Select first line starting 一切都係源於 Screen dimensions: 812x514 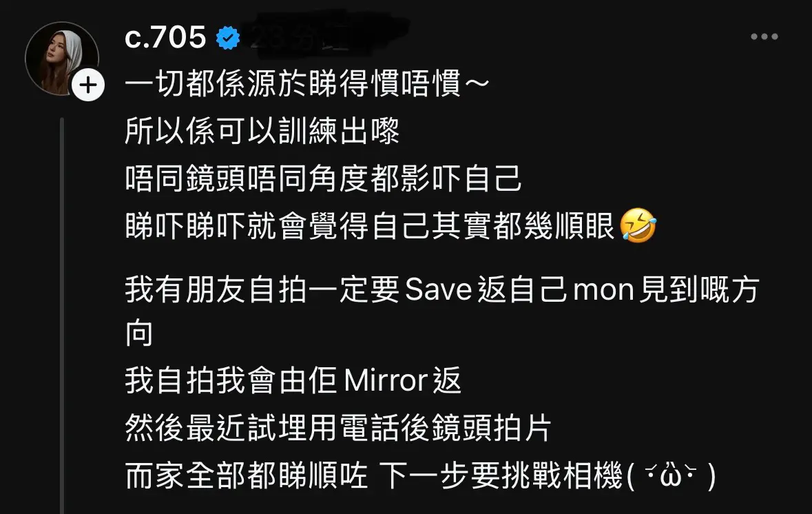coord(307,84)
